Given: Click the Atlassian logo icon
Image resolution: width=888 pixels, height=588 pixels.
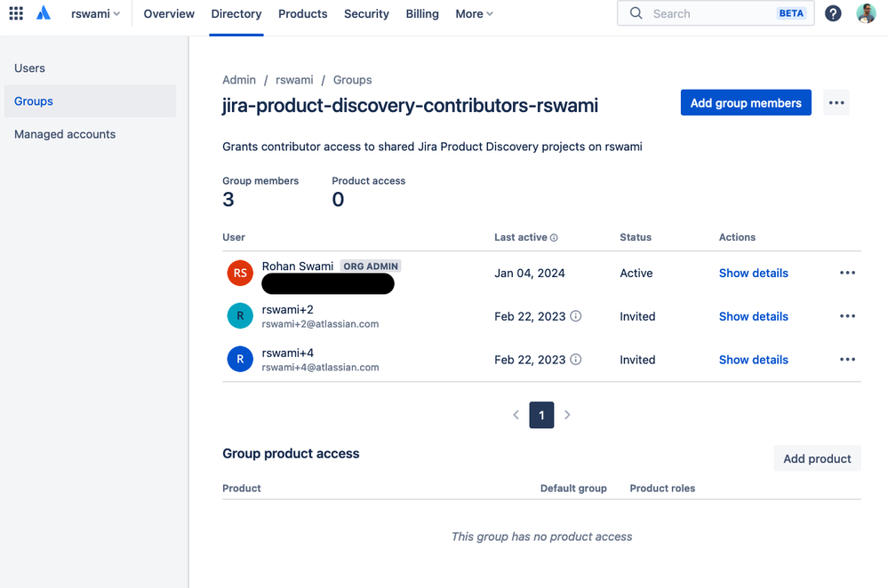Looking at the screenshot, I should [44, 13].
